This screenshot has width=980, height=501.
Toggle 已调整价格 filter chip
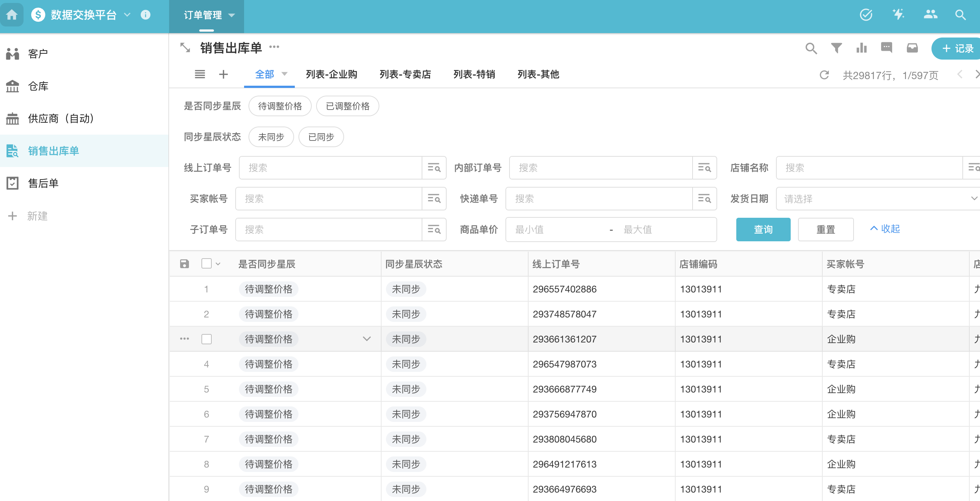point(347,106)
